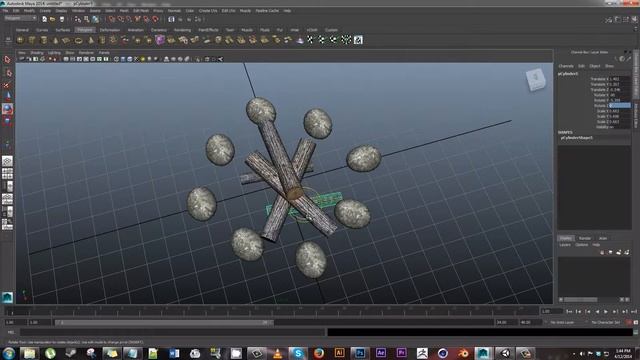The height and width of the screenshot is (360, 640).
Task: Create a polygon sphere from shelf
Action: (20, 40)
